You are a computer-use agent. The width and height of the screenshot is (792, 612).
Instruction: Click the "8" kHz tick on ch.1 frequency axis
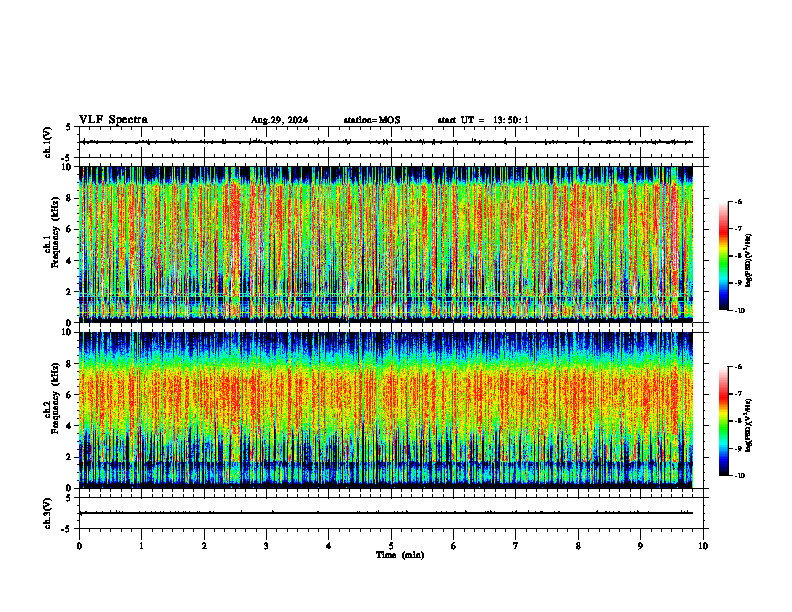[x=71, y=198]
